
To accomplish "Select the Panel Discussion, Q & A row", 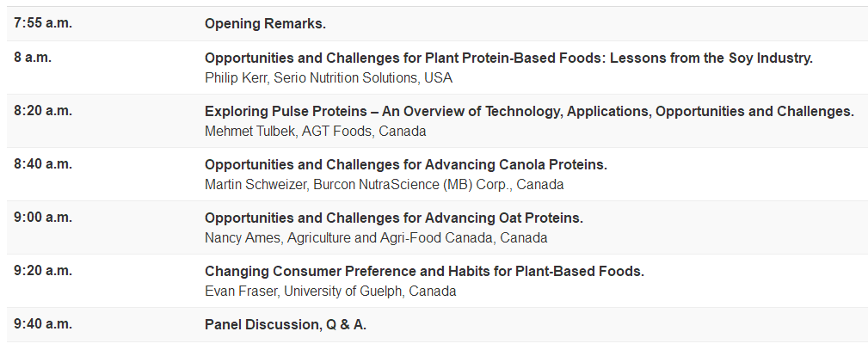I will 286,325.
